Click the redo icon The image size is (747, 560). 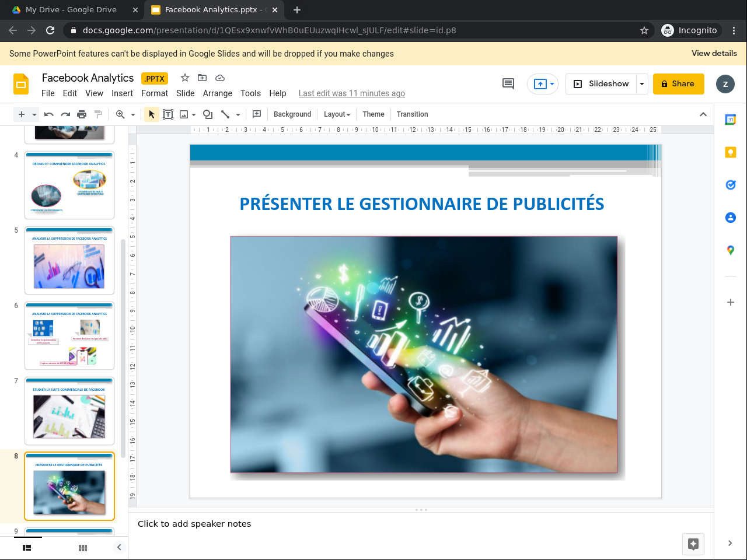65,114
